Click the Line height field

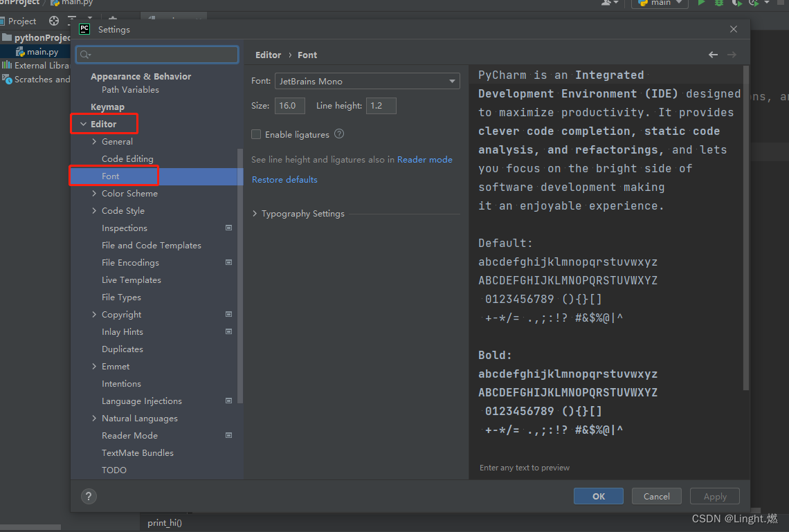tap(381, 106)
